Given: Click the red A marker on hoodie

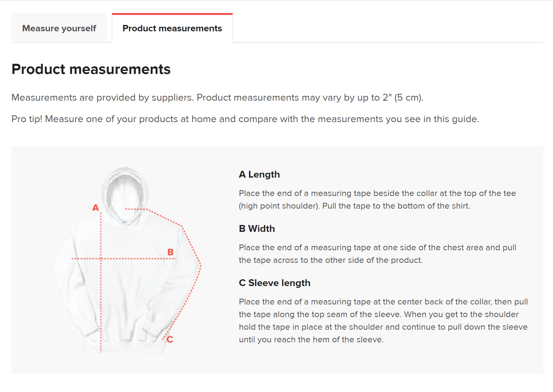Looking at the screenshot, I should [x=96, y=207].
